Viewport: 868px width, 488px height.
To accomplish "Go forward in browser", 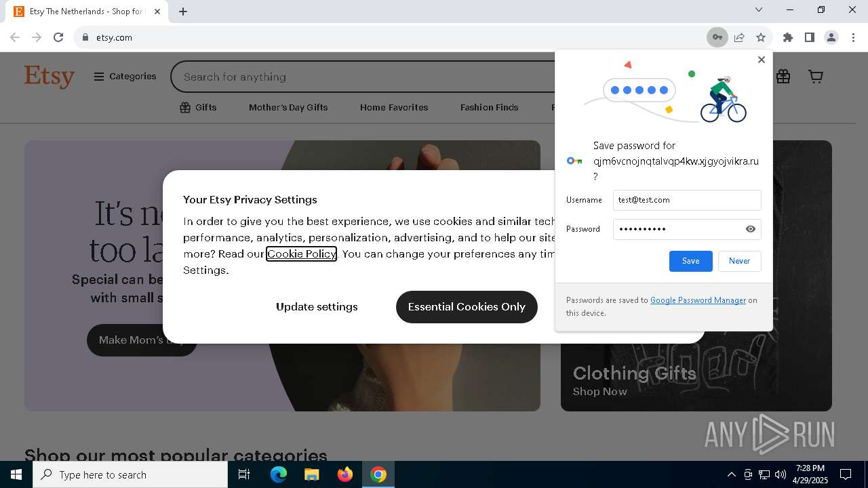I will (37, 37).
